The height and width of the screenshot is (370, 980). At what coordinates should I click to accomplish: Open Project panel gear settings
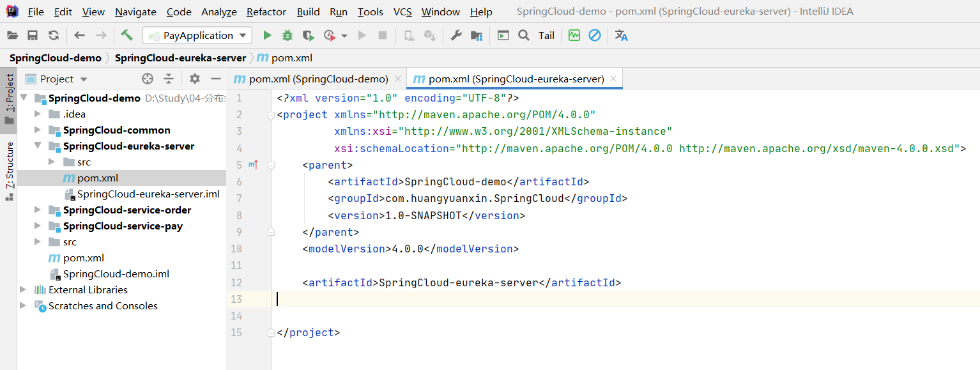click(195, 79)
